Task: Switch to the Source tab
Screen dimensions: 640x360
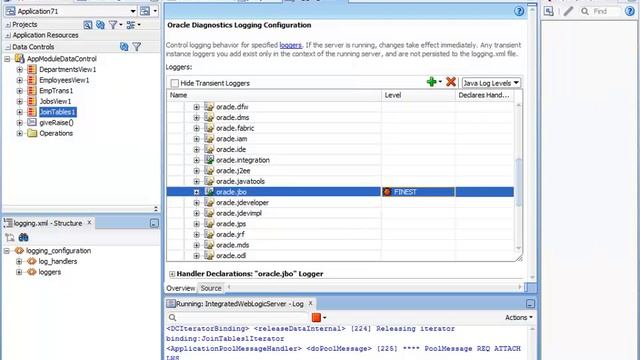Action: 211,288
